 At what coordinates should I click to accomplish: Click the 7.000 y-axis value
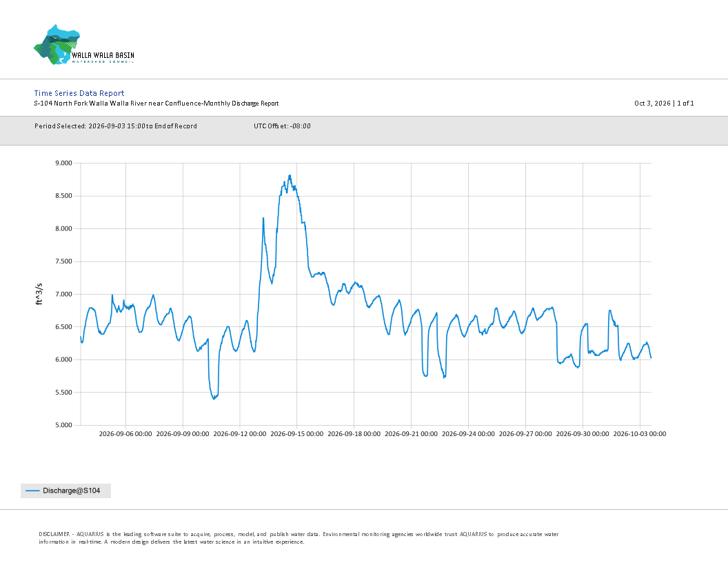coord(63,294)
